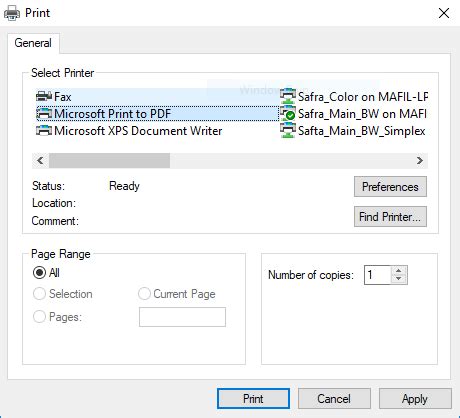Image resolution: width=460 pixels, height=418 pixels.
Task: Click the horizontal scrollbar thumb in printer list
Action: point(109,161)
